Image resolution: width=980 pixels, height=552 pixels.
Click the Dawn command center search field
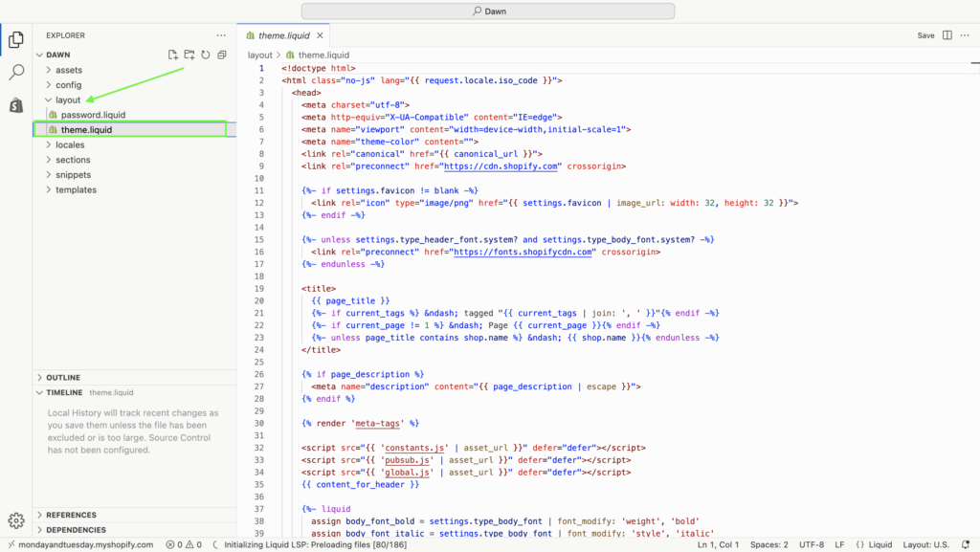[488, 11]
